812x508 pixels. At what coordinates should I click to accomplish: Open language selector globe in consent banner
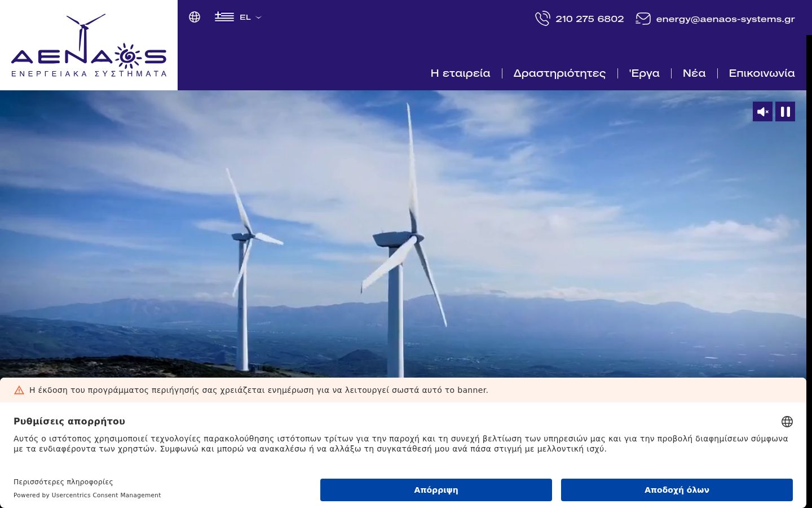pyautogui.click(x=787, y=422)
